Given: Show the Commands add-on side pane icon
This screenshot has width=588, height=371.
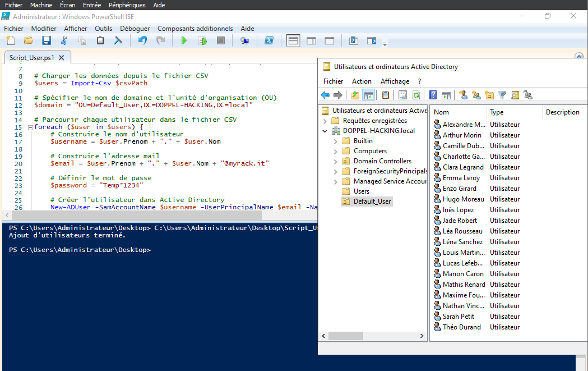Looking at the screenshot, I should 372,40.
